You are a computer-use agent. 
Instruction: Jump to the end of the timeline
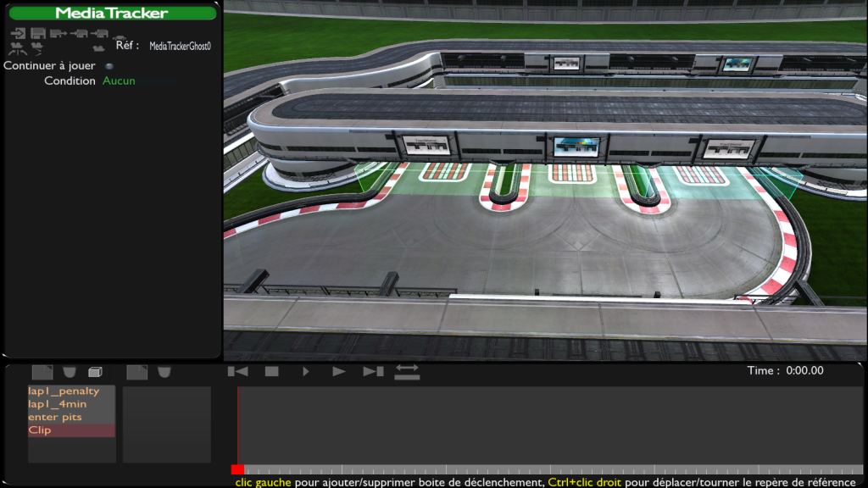pos(373,372)
